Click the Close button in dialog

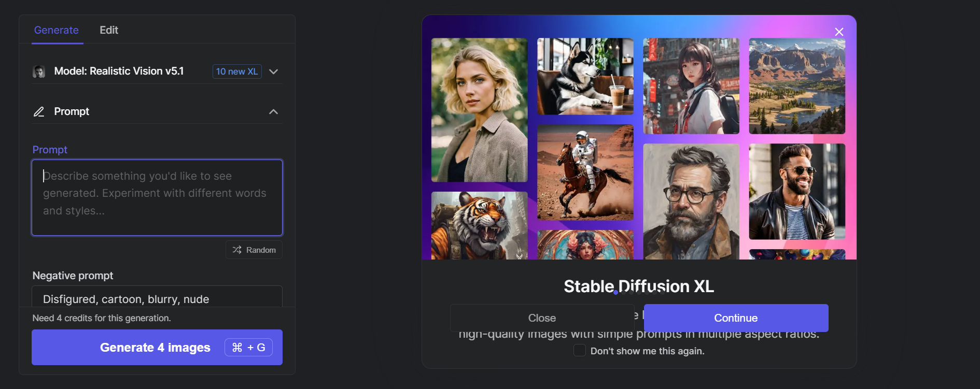tap(542, 318)
